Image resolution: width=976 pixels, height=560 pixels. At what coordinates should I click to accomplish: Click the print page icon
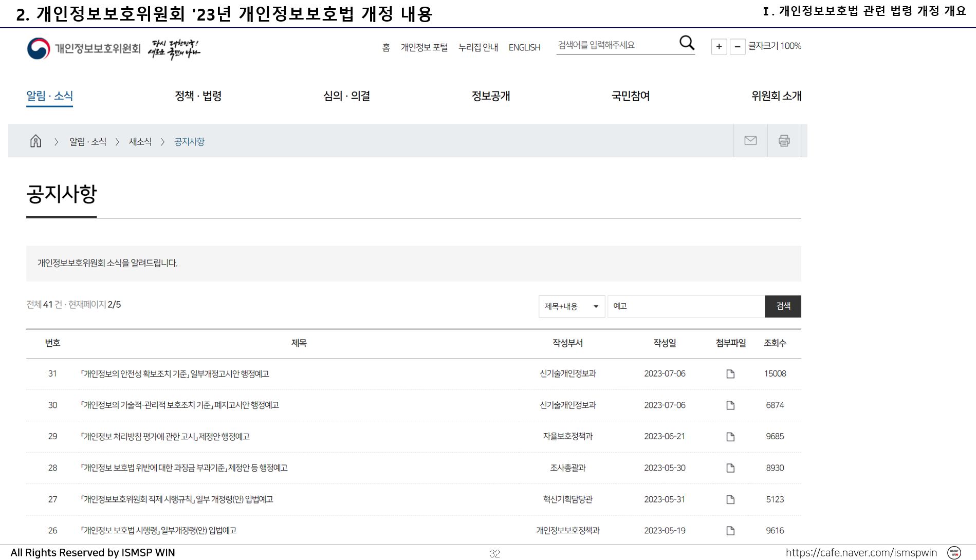coord(784,140)
